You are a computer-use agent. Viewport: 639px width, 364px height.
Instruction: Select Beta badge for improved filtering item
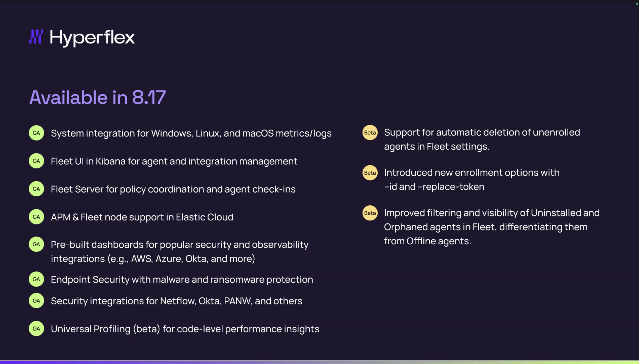coord(370,213)
